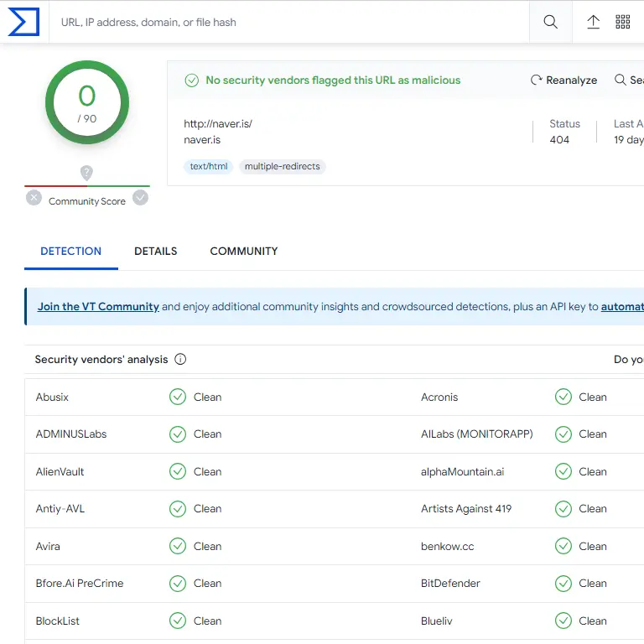Click the green check in the no-vendors-flagged banner

pyautogui.click(x=192, y=80)
